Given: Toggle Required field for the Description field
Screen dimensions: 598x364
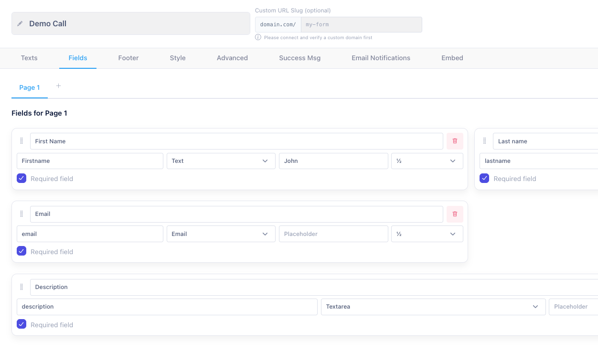Looking at the screenshot, I should [21, 324].
